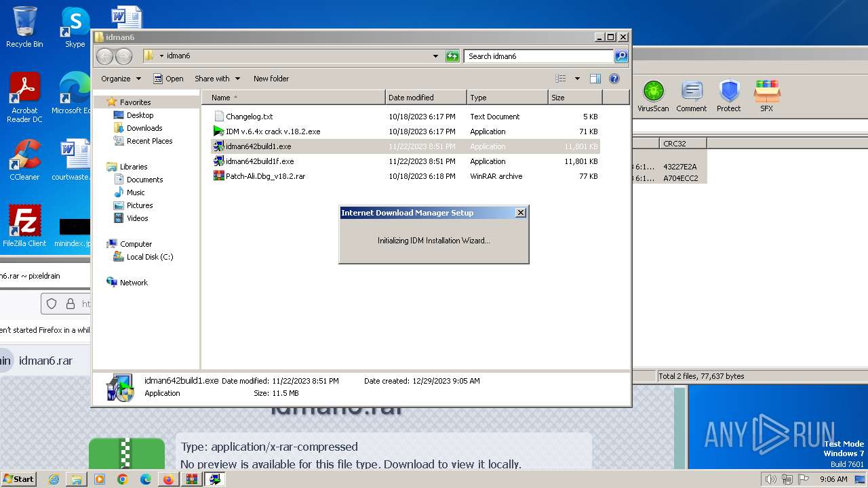Switch to WinRAR on the taskbar
The image size is (868, 488).
click(x=192, y=479)
